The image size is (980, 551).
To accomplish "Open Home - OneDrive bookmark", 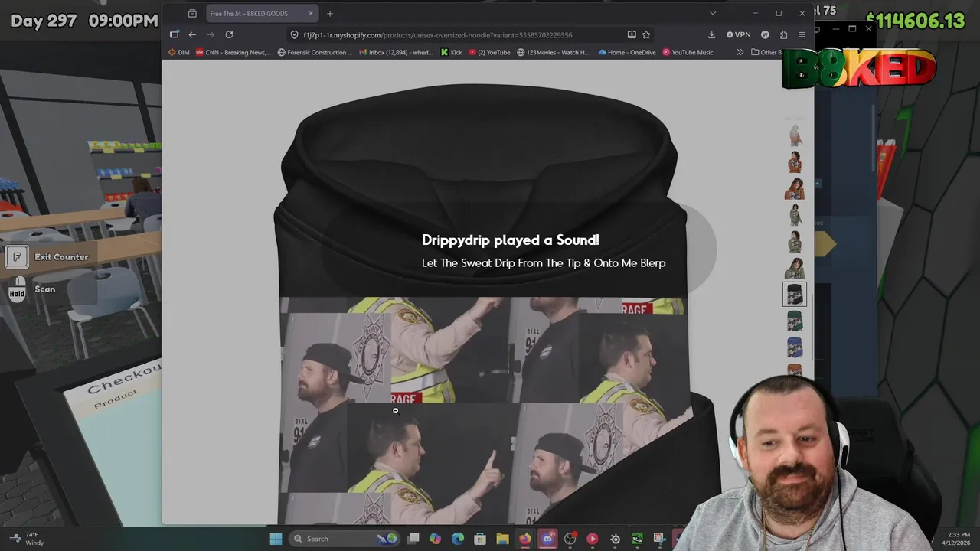I will [627, 52].
